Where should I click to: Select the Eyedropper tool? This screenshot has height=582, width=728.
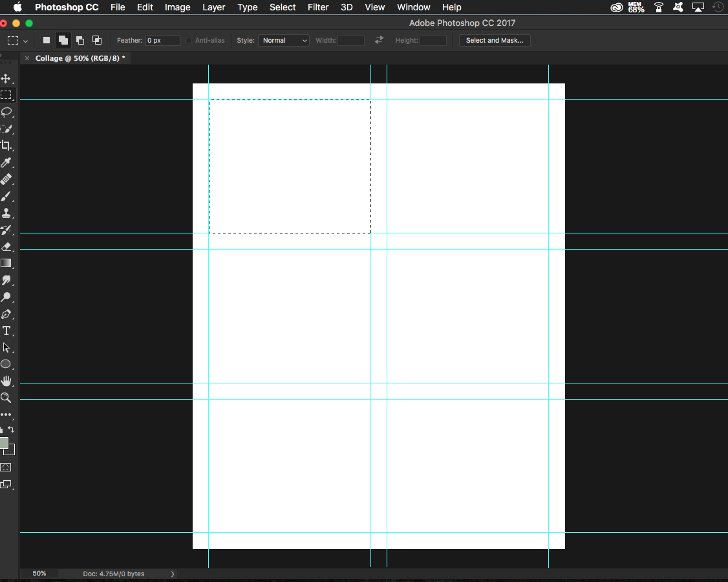(x=6, y=162)
